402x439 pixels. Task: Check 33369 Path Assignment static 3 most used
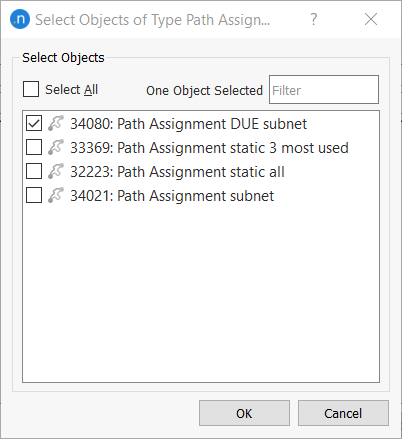(34, 147)
